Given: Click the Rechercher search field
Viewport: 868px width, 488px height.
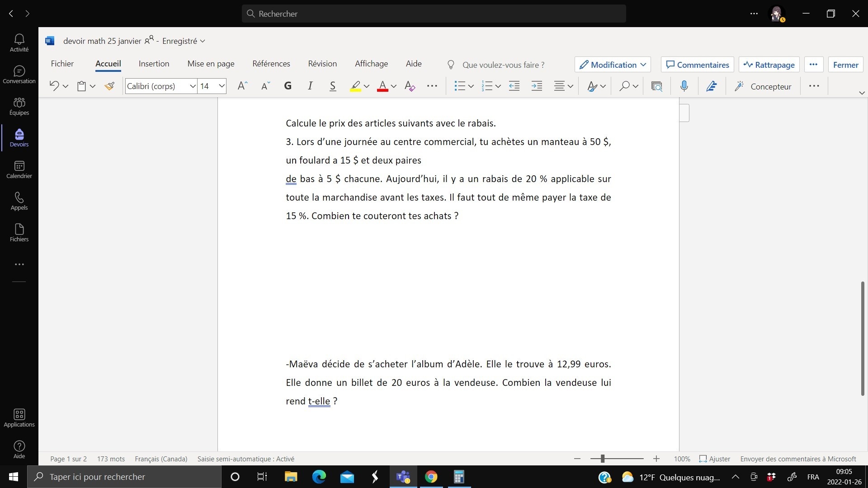Looking at the screenshot, I should coord(434,14).
